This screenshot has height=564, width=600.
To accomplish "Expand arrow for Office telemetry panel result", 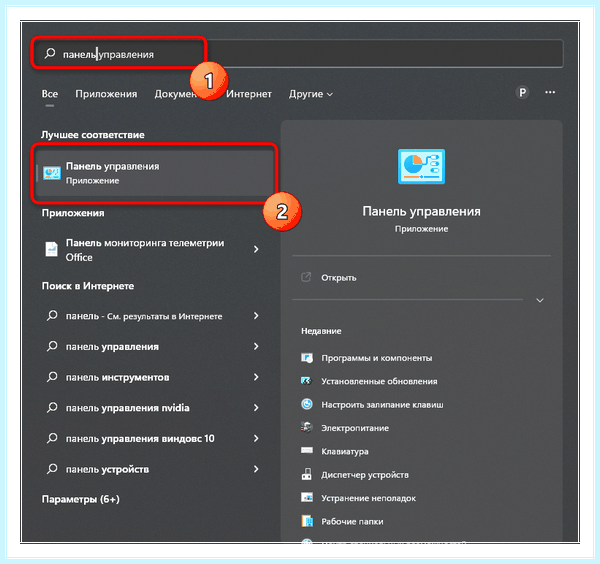I will 256,249.
